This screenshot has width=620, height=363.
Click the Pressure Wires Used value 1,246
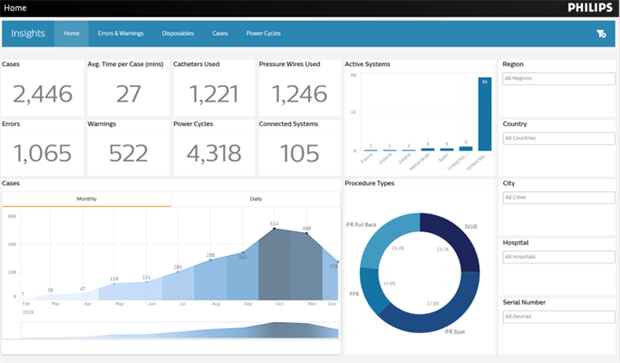(300, 94)
